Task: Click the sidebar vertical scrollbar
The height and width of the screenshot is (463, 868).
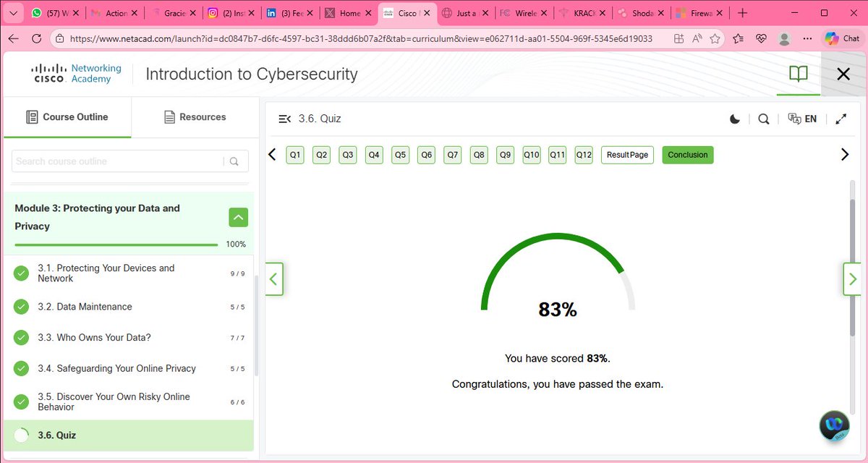Action: (x=256, y=326)
